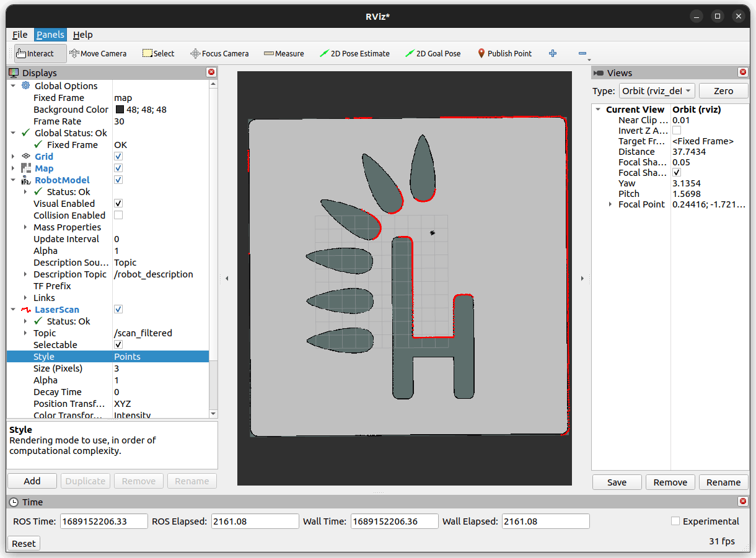Close the Displays panel
This screenshot has width=756, height=558.
pos(211,72)
